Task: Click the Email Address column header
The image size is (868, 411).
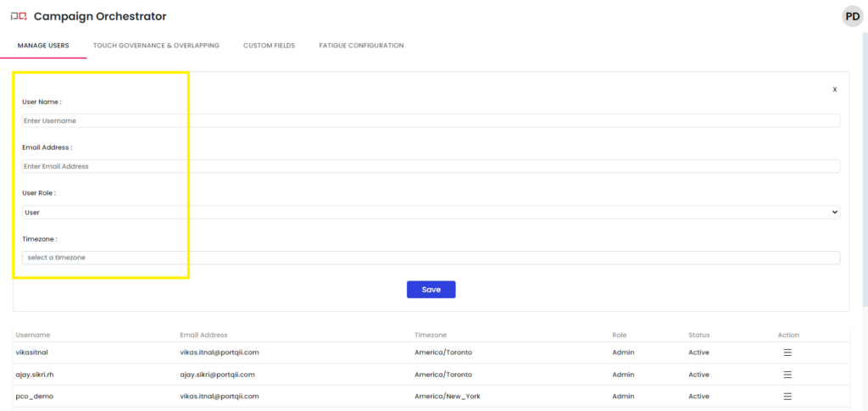Action: click(203, 335)
